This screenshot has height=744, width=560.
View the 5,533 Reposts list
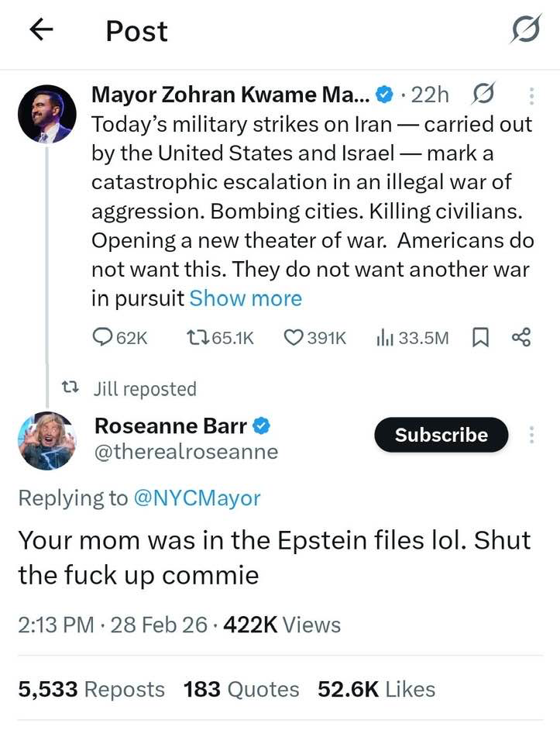tap(91, 689)
